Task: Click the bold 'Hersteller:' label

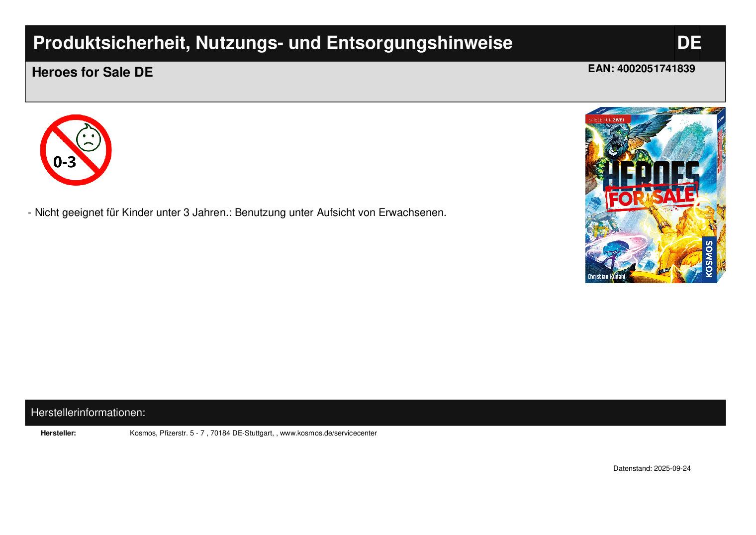Action: click(58, 433)
